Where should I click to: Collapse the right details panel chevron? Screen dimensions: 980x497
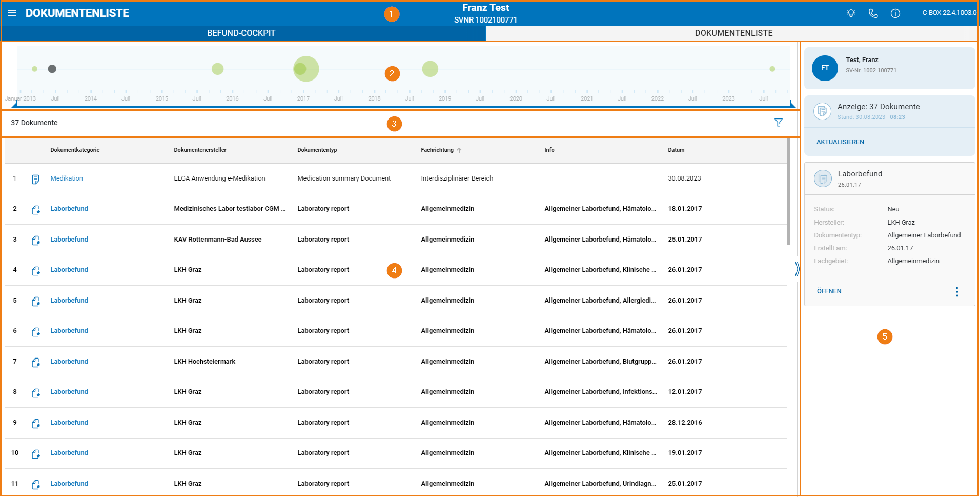click(797, 269)
